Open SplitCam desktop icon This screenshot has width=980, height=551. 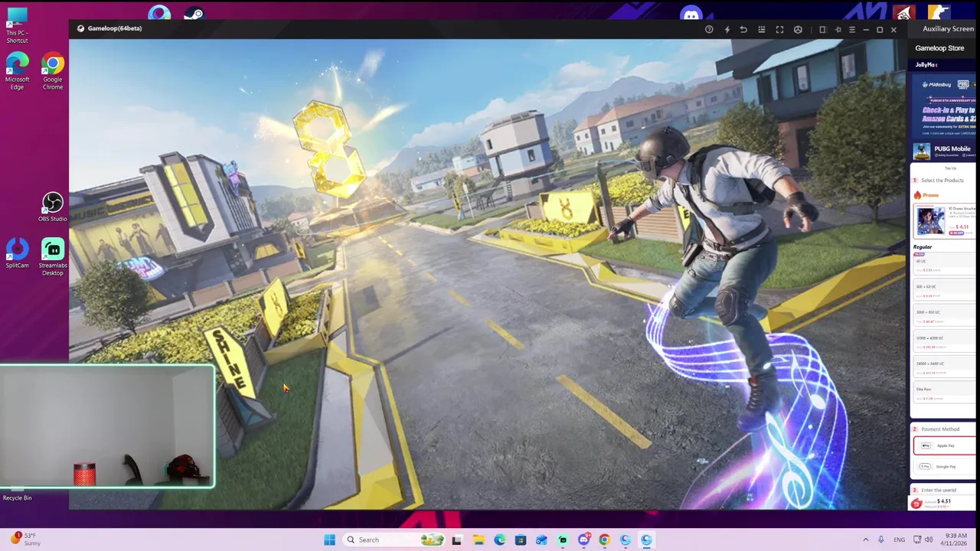tap(17, 254)
